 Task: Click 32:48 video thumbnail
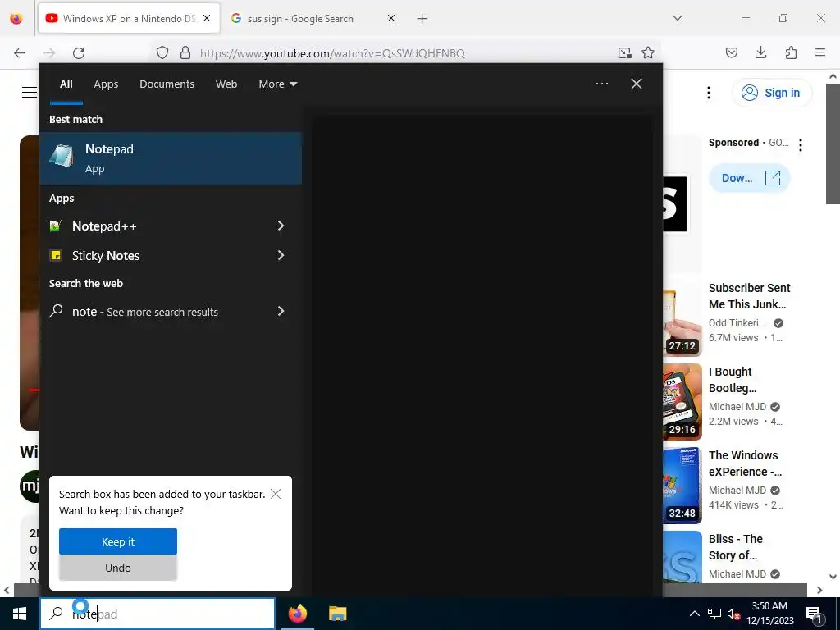point(682,486)
